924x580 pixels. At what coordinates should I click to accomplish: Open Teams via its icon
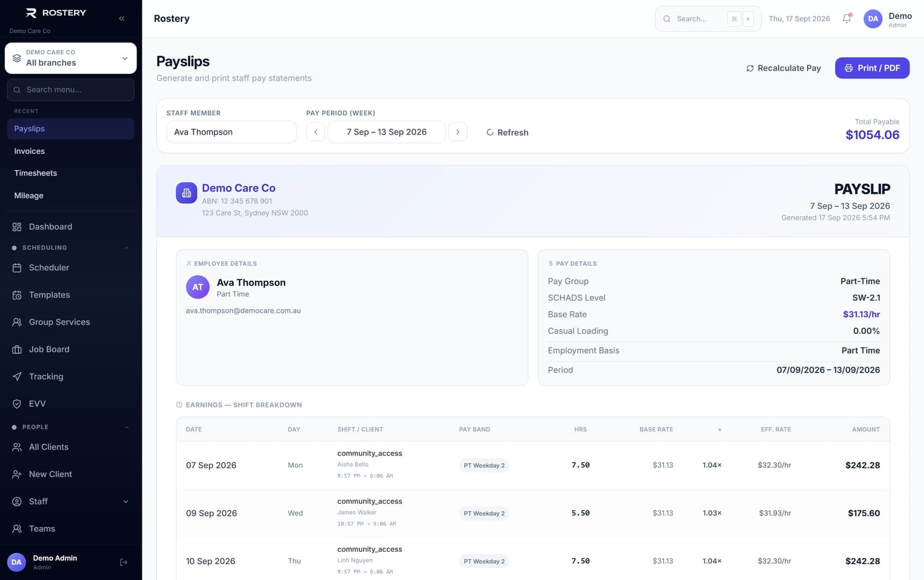click(17, 529)
